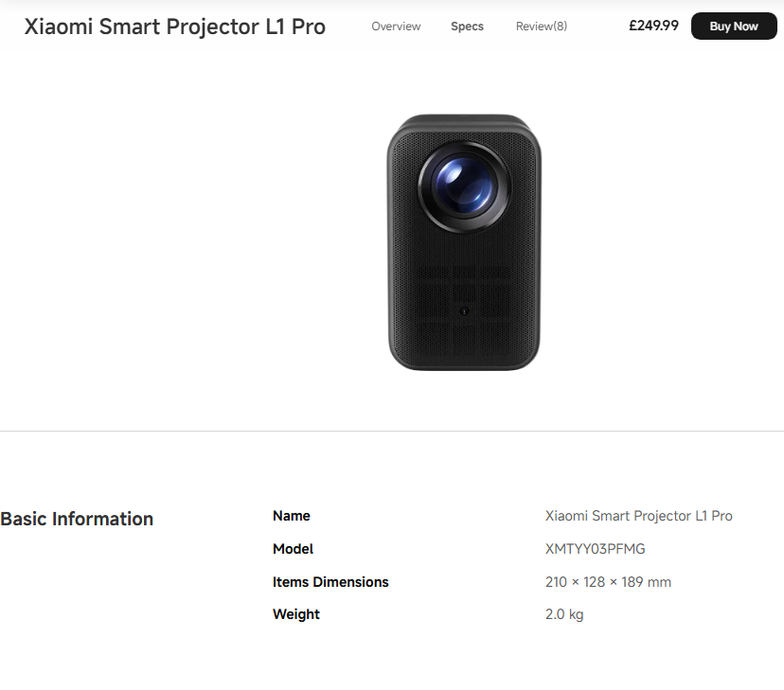Select the Basic Information heading
Viewport: 784px width, 690px height.
click(x=77, y=519)
